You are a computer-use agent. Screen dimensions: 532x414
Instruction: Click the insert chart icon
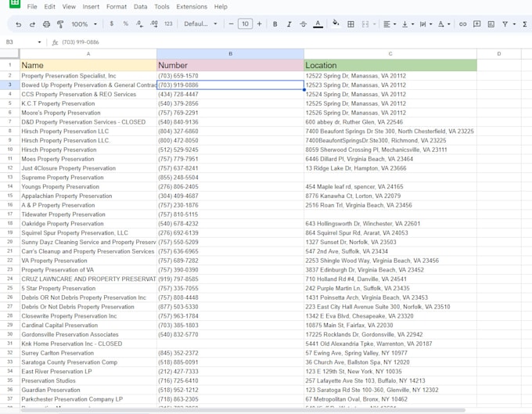point(490,24)
